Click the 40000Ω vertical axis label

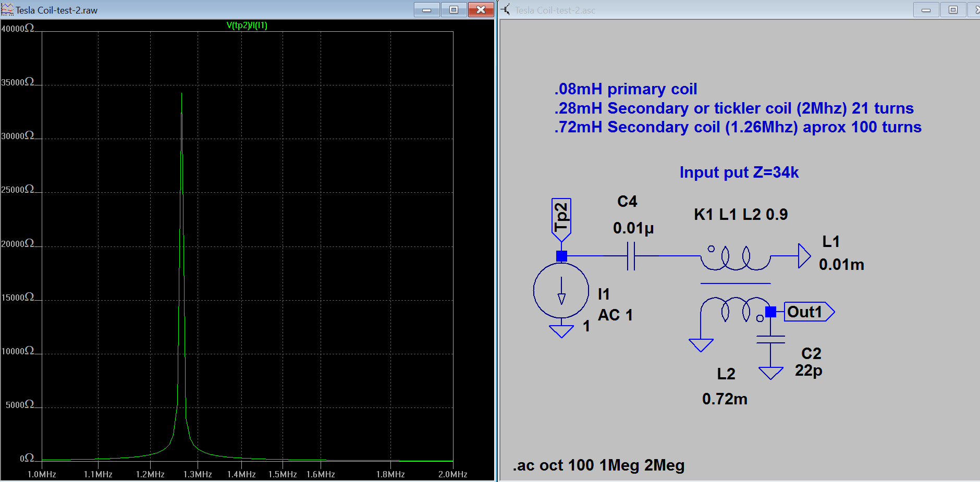pos(18,28)
